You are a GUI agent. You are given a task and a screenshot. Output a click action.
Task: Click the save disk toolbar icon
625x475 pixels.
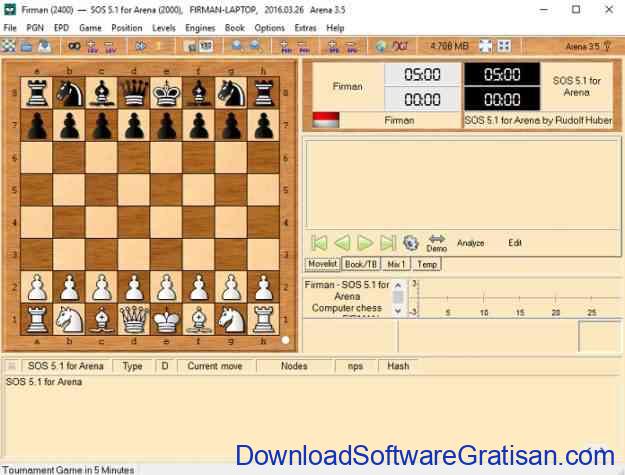tap(45, 46)
